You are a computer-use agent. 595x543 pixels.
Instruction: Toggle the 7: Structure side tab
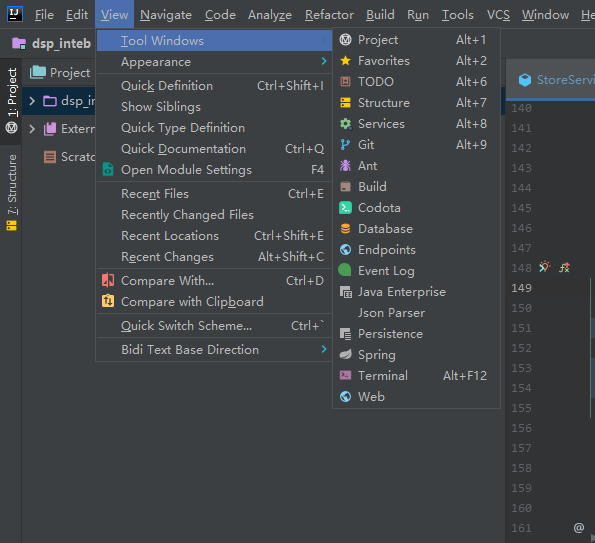click(11, 192)
